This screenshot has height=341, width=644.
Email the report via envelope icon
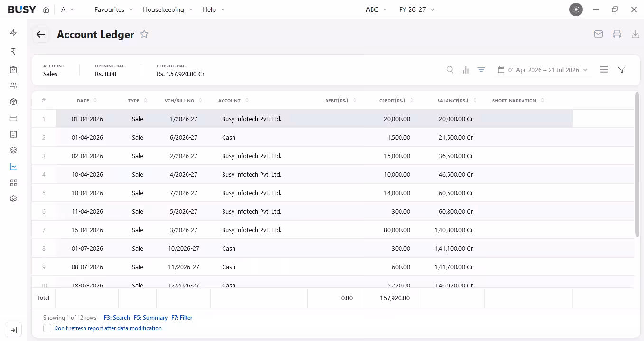click(598, 34)
